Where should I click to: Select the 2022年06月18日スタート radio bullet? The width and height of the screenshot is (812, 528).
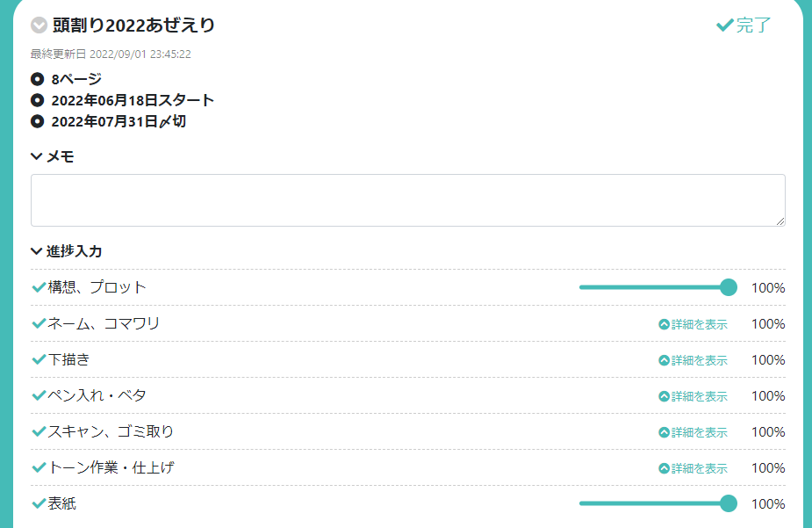(x=37, y=100)
